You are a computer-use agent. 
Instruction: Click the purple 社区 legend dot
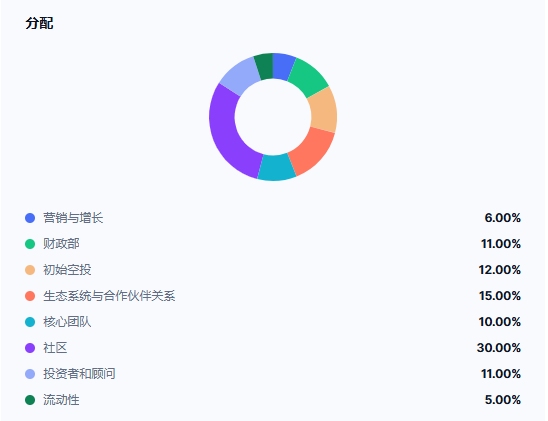(30, 348)
